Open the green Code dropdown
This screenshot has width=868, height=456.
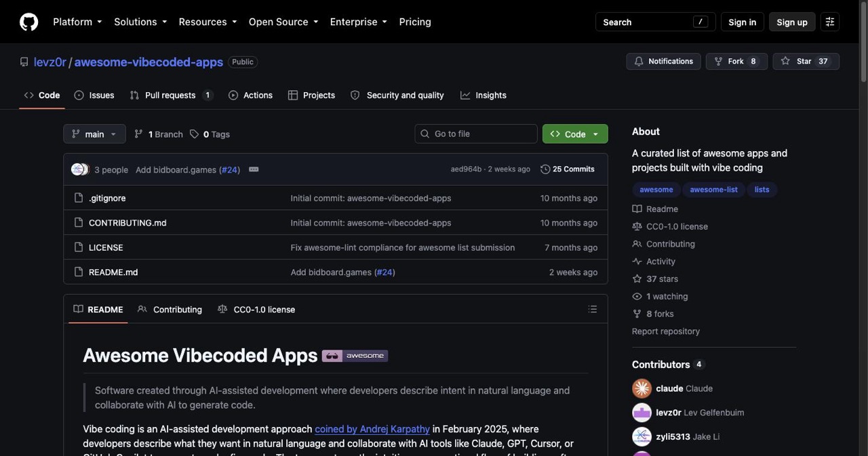click(575, 134)
